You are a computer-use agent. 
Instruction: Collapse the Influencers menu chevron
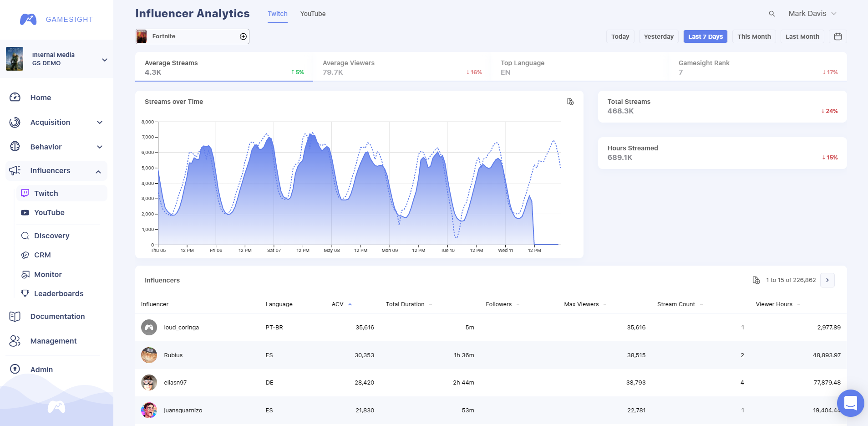click(98, 171)
